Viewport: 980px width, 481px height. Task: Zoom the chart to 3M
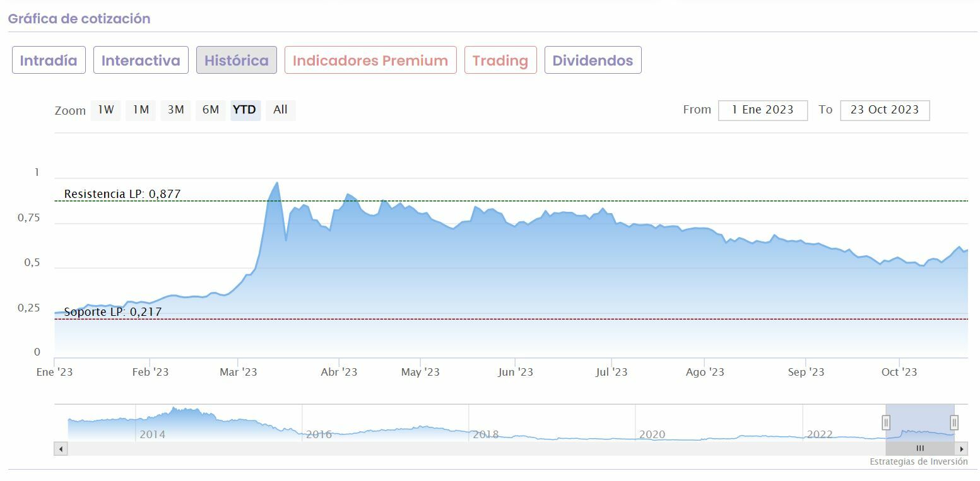(x=175, y=110)
